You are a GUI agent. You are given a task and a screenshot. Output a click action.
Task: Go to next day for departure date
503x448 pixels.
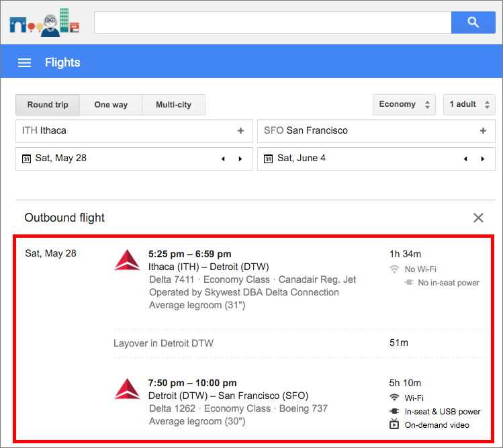click(x=240, y=159)
